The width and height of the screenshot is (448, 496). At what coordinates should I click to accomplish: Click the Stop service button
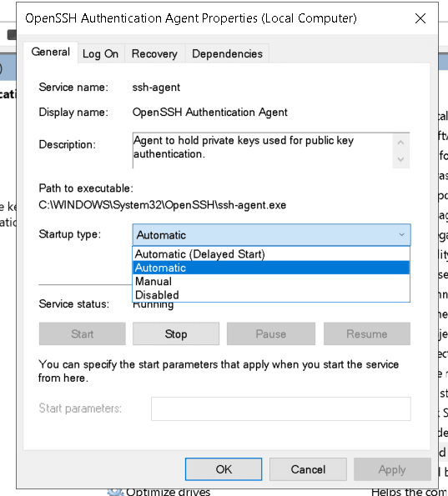click(176, 333)
